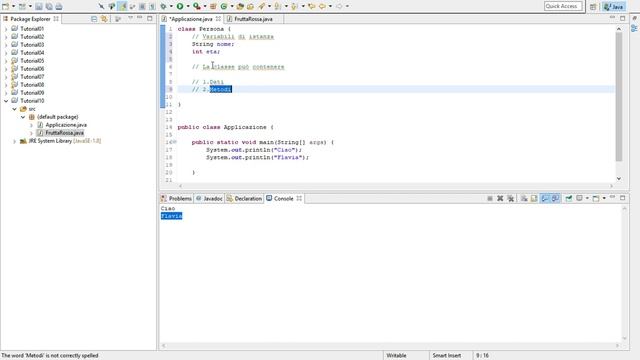Toggle Block Selection Mode
The height and width of the screenshot is (360, 640).
[x=142, y=6]
